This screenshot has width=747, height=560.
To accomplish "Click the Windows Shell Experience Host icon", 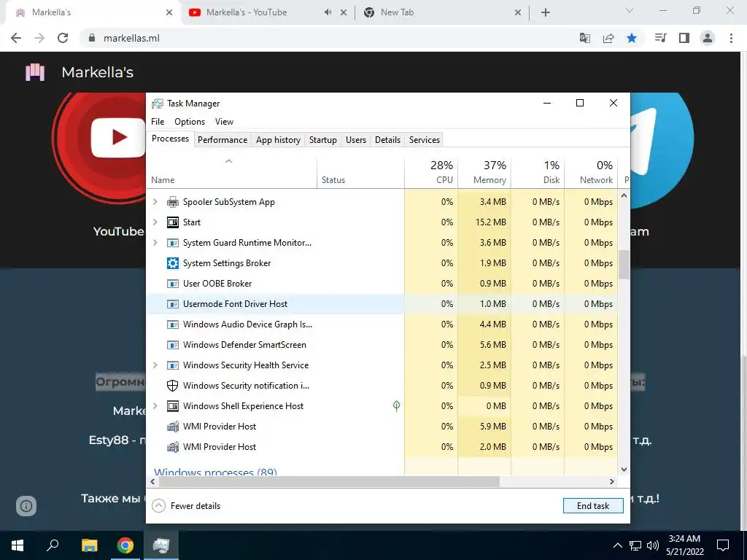I will pos(172,406).
